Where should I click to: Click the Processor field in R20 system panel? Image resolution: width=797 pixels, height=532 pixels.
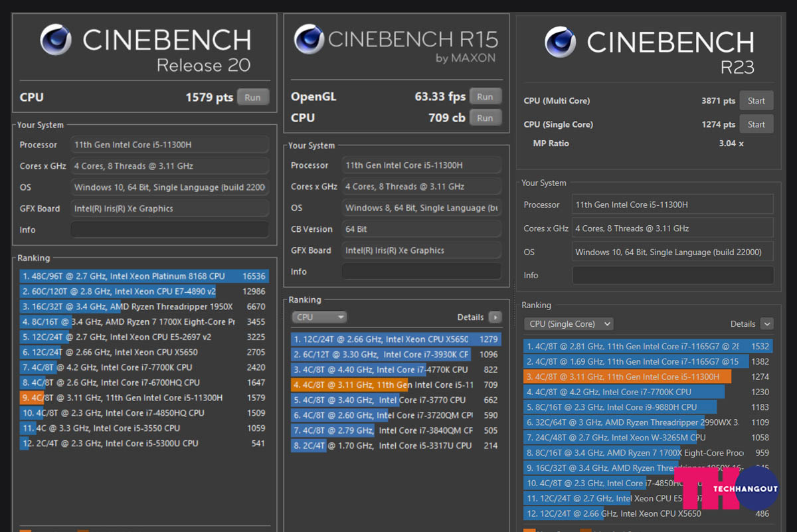pos(169,145)
